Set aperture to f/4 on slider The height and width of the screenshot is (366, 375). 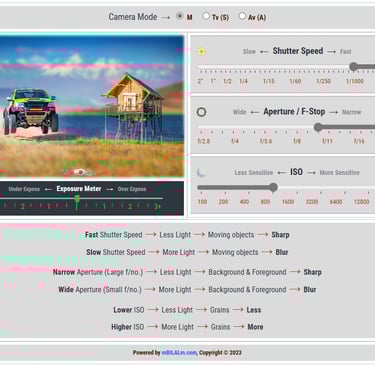pyautogui.click(x=235, y=127)
